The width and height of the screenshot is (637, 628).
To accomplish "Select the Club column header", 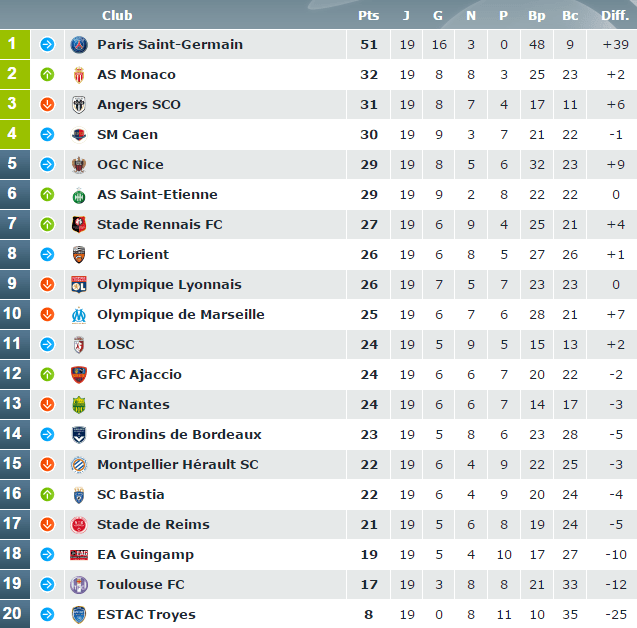I will [117, 15].
